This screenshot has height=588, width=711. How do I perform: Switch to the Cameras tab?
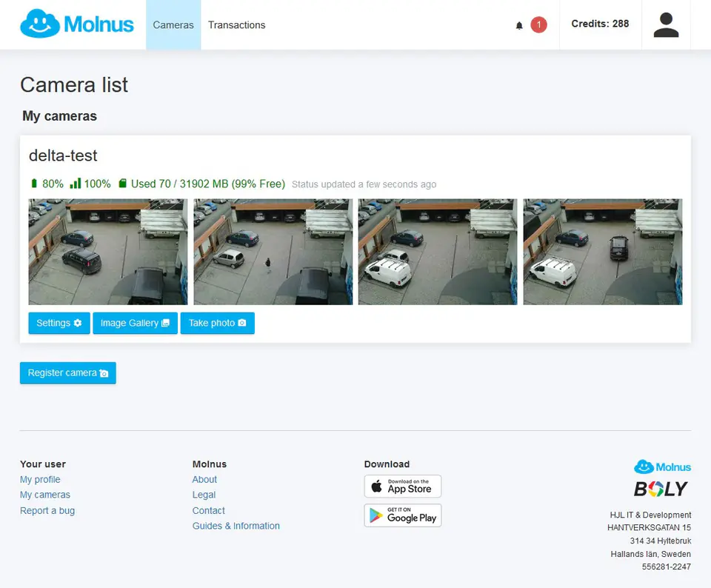point(173,25)
